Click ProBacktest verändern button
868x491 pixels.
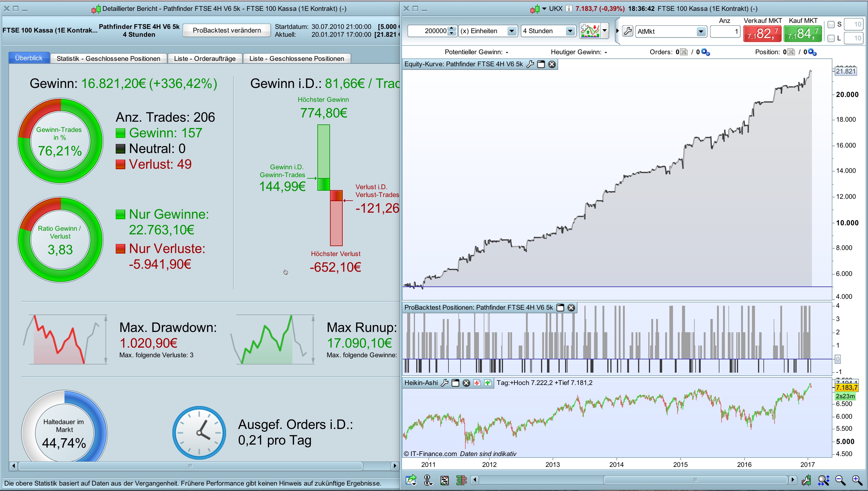point(226,30)
